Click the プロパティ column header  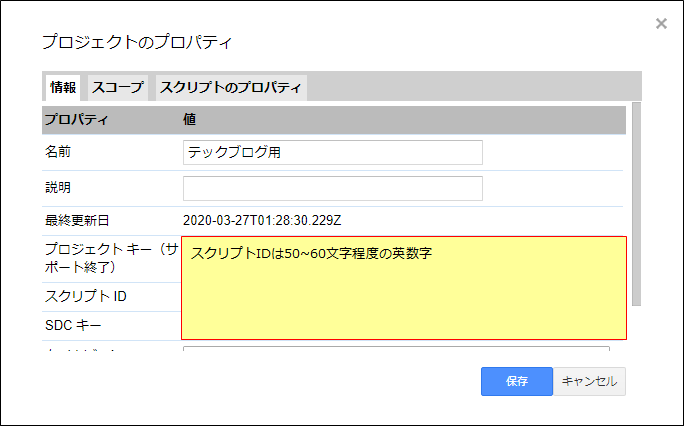(76, 119)
